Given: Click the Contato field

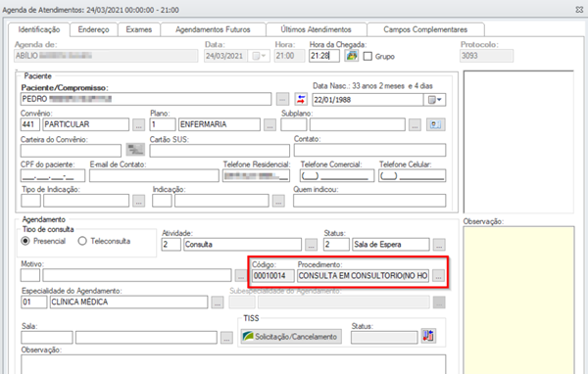Looking at the screenshot, I should (369, 150).
